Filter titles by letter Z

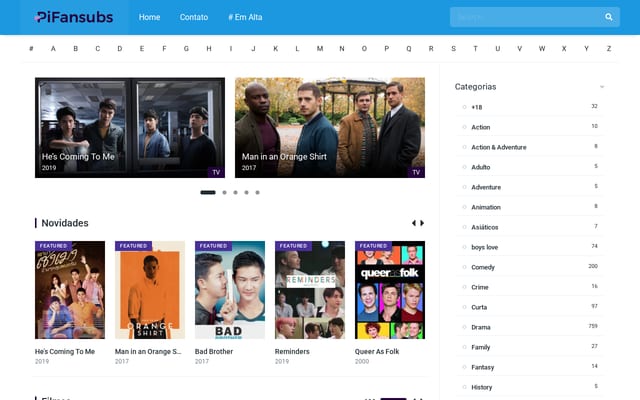[609, 49]
